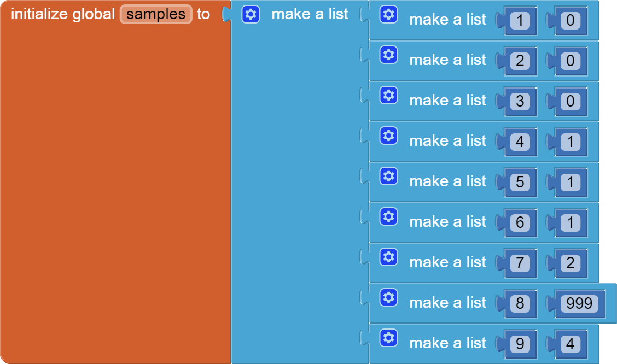Viewport: 617px width, 364px height.
Task: Select the number field showing 999
Action: point(579,303)
